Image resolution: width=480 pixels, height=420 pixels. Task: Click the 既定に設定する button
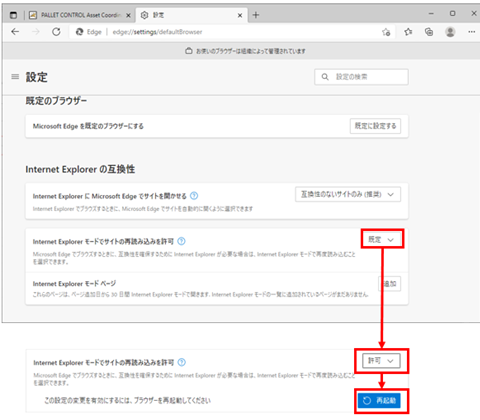pyautogui.click(x=375, y=126)
